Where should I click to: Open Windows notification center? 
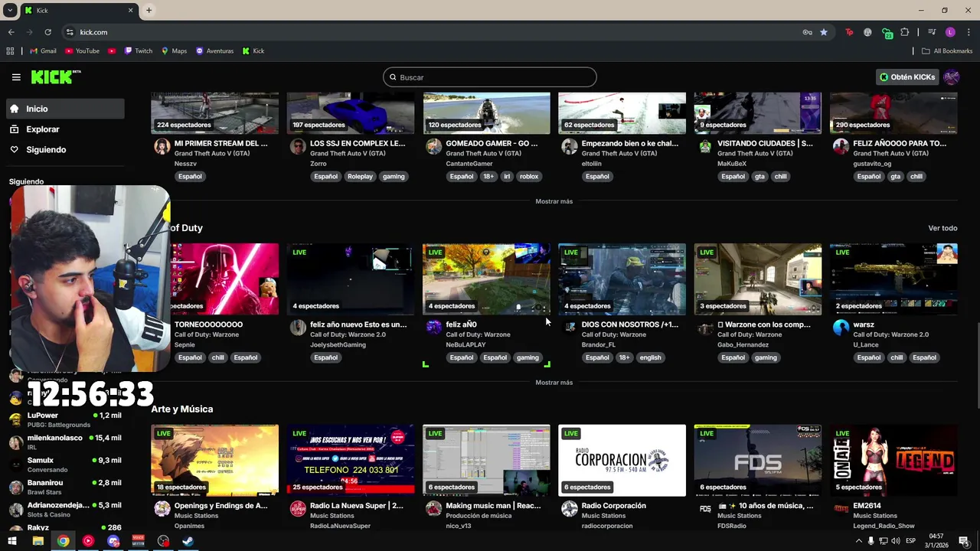tap(964, 541)
